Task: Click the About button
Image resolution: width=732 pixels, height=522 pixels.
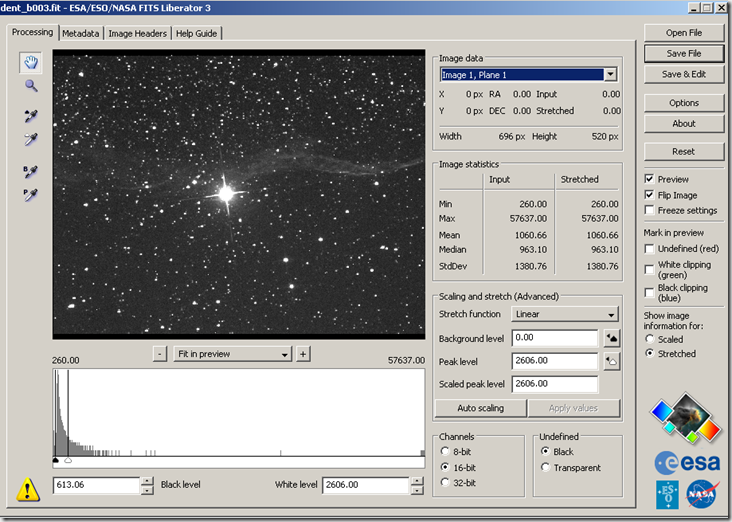Action: pyautogui.click(x=683, y=124)
